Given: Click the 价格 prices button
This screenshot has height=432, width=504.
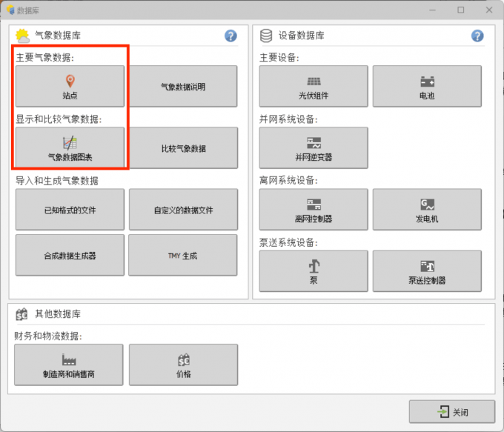Looking at the screenshot, I should (183, 365).
